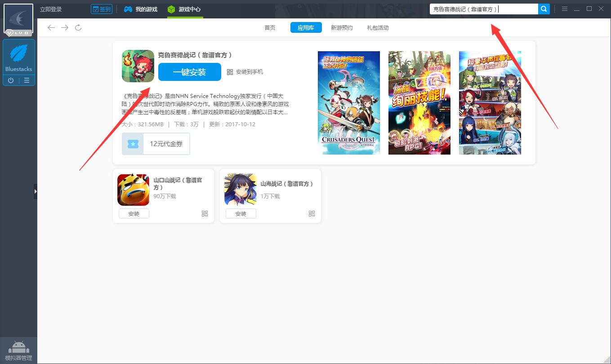Screen dimensions: 611x364
Task: Open the 新游预约 tab
Action: (x=342, y=27)
